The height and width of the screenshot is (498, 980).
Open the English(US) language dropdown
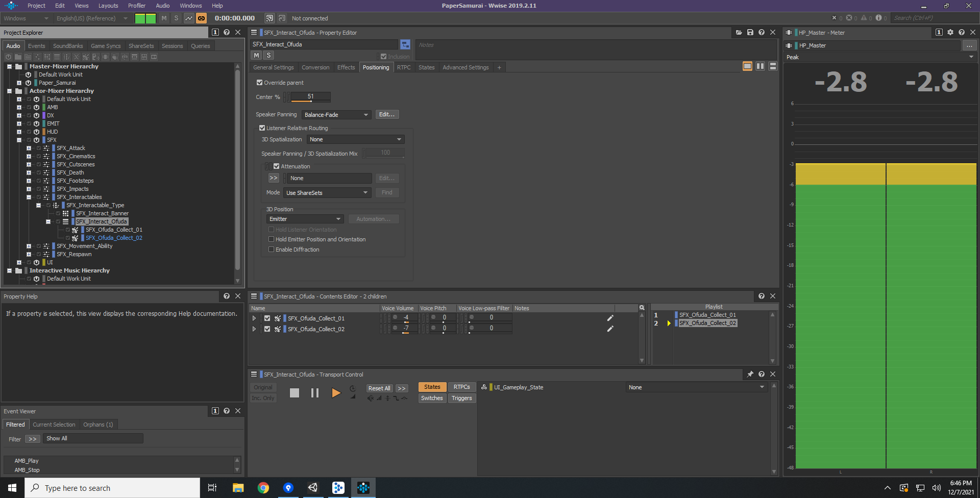pyautogui.click(x=92, y=18)
